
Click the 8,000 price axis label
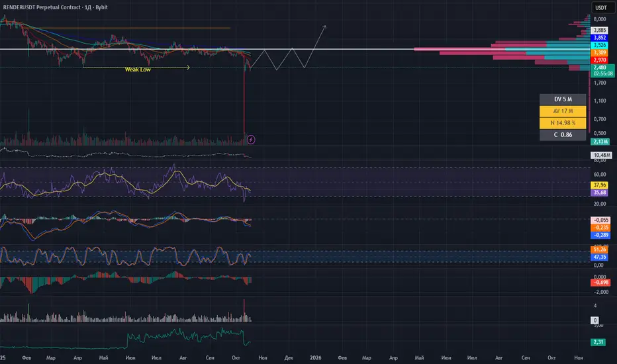pyautogui.click(x=600, y=19)
